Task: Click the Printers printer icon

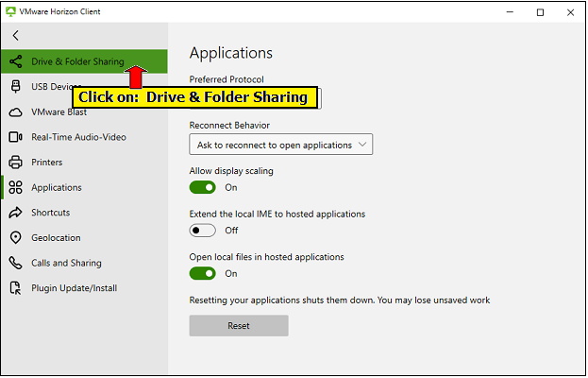Action: coord(15,163)
